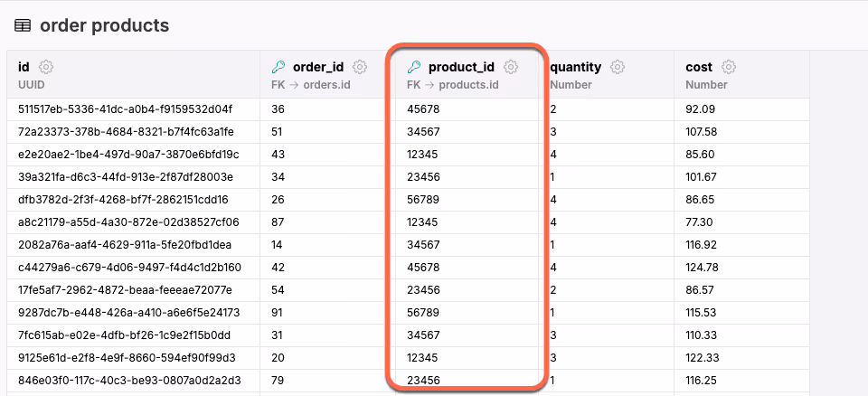The width and height of the screenshot is (868, 396).
Task: Select UUID cell 9125e61d-e2f8-4e9f-8660-594ef90f99d3
Action: point(134,358)
